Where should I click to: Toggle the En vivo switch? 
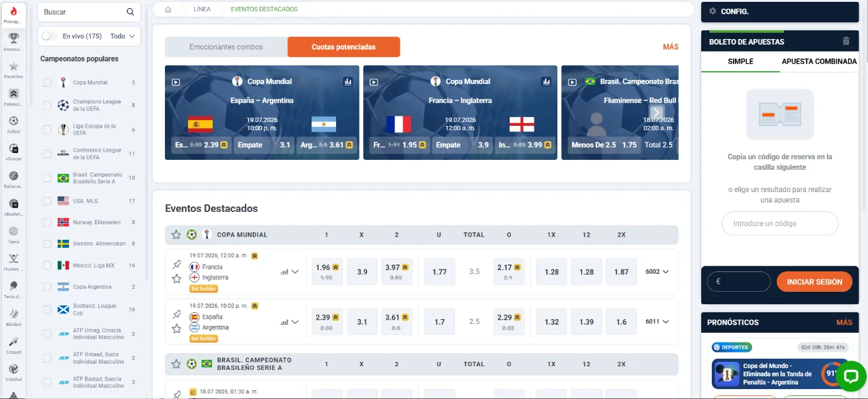click(50, 36)
